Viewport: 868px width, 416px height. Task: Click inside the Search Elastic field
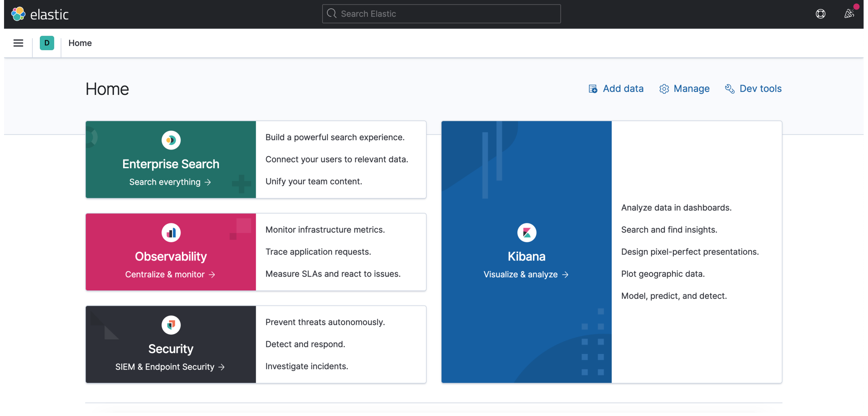tap(441, 14)
